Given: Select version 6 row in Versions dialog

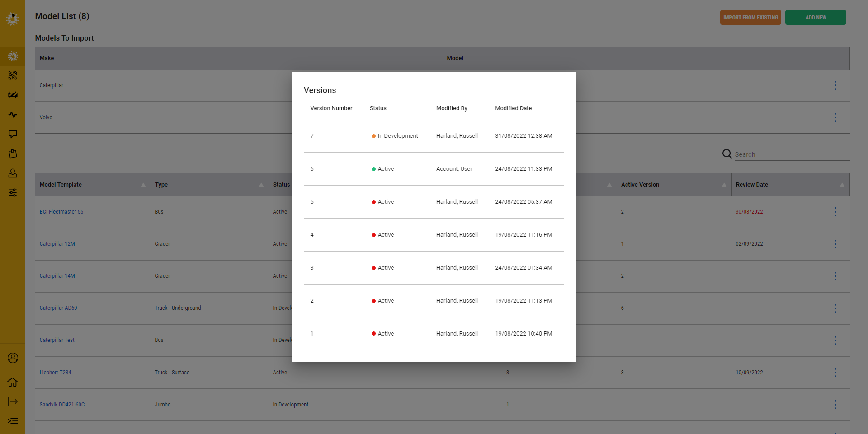Looking at the screenshot, I should (x=434, y=169).
